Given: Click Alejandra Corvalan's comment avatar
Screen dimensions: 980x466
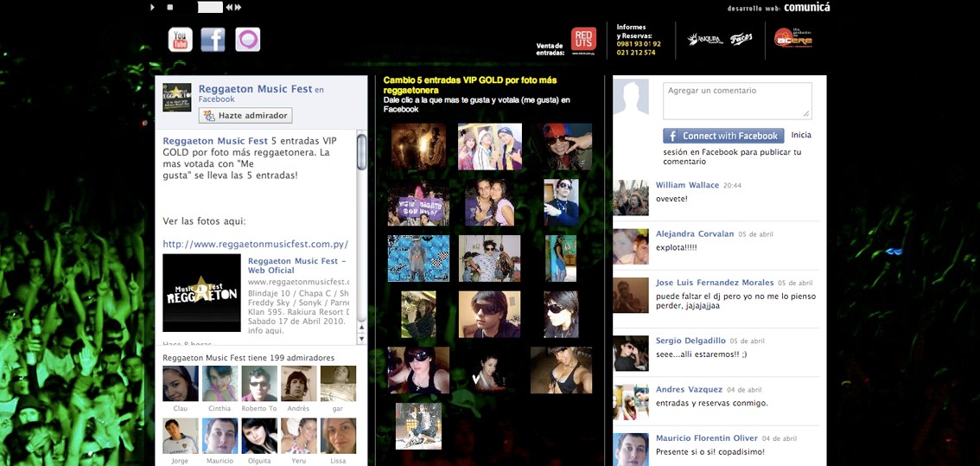Looking at the screenshot, I should (631, 246).
